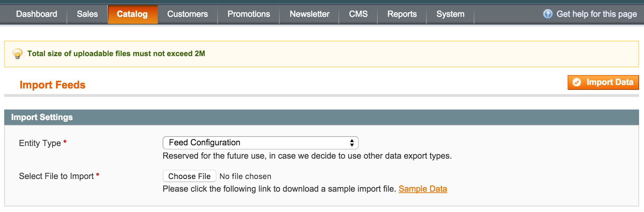Click the Choose File button
Image resolution: width=644 pixels, height=212 pixels.
189,176
